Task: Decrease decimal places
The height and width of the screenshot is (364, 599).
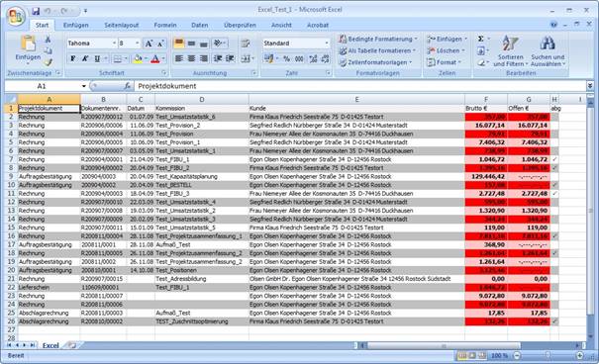Action: click(x=325, y=58)
